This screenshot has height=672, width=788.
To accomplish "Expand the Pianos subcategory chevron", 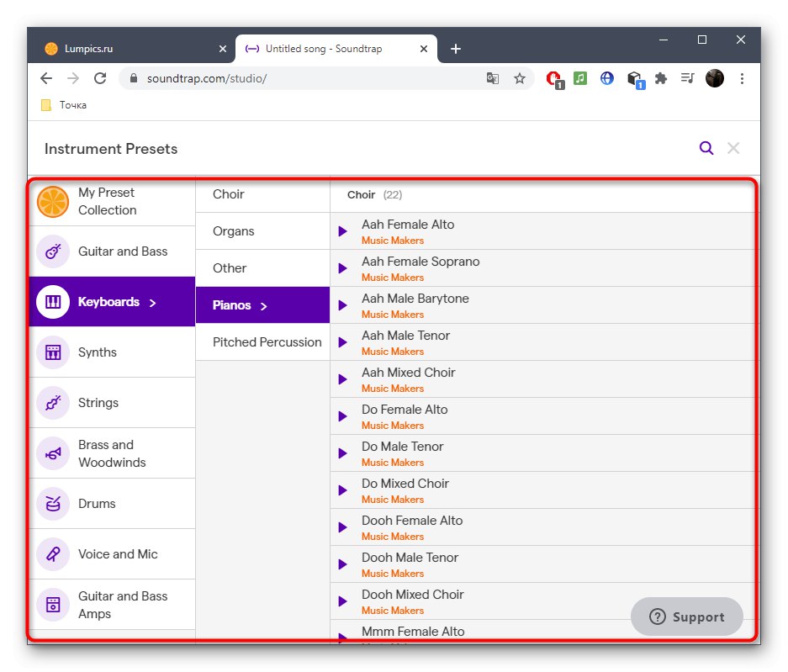I will click(263, 306).
